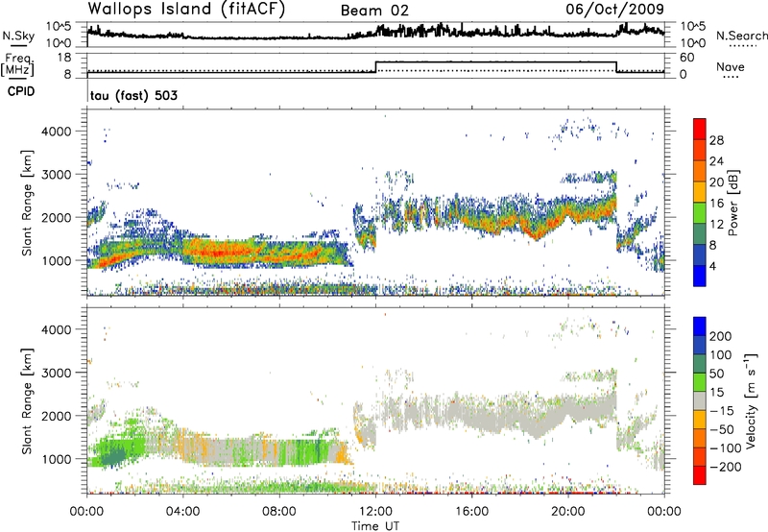768x532 pixels.
Task: Click the "08:00" time axis label
Action: pos(279,512)
